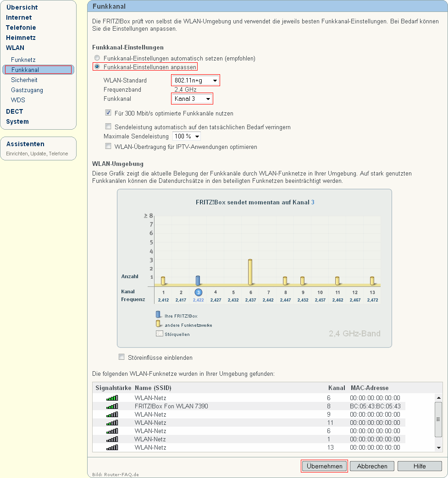
Task: Click the network list scroll up arrow
Action: 438,397
